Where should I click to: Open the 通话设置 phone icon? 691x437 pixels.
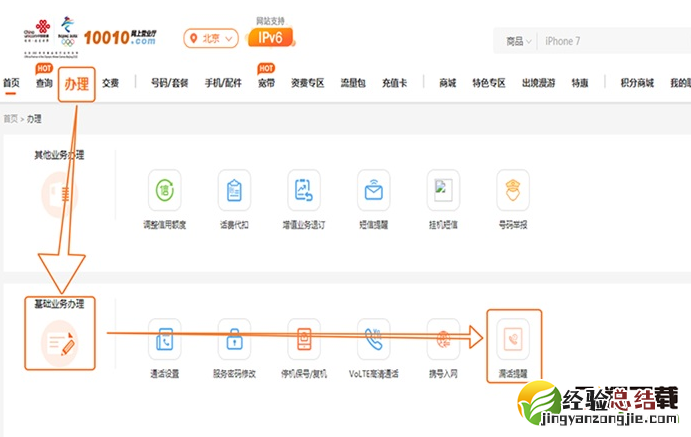(164, 339)
